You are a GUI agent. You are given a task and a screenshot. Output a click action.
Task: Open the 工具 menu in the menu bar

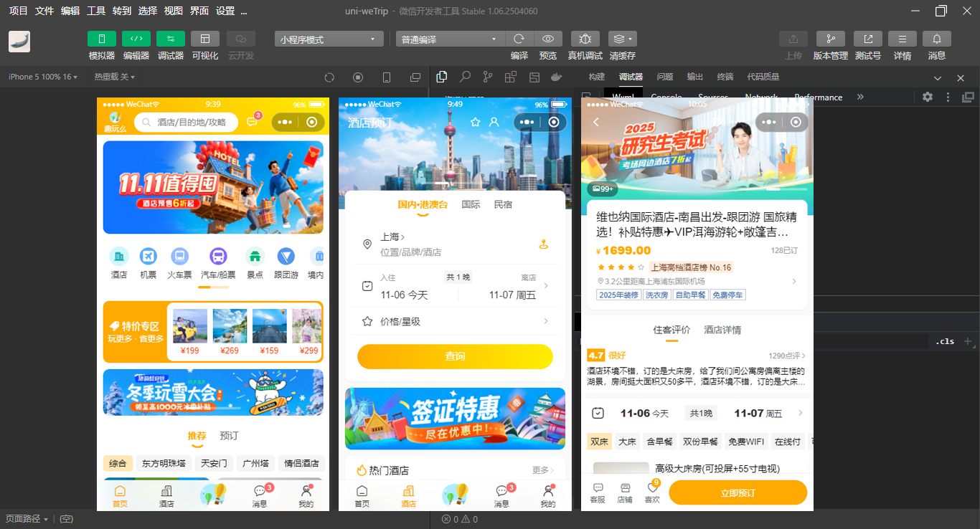95,11
